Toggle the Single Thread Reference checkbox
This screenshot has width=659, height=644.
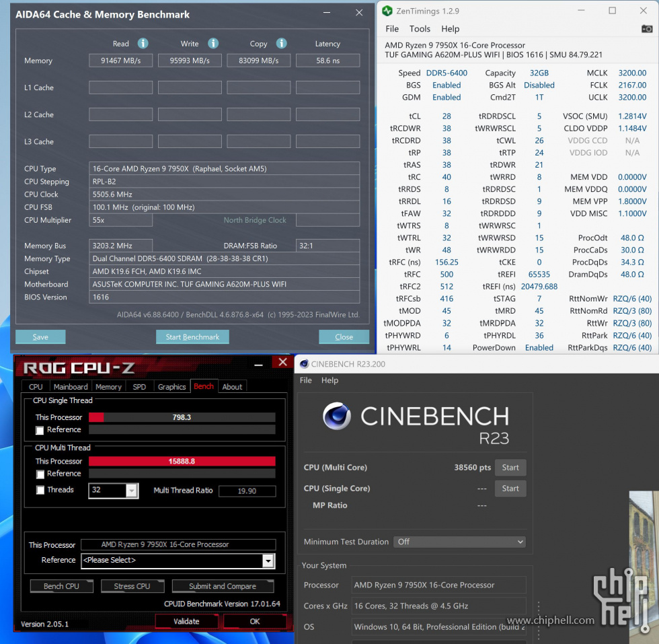[x=40, y=430]
